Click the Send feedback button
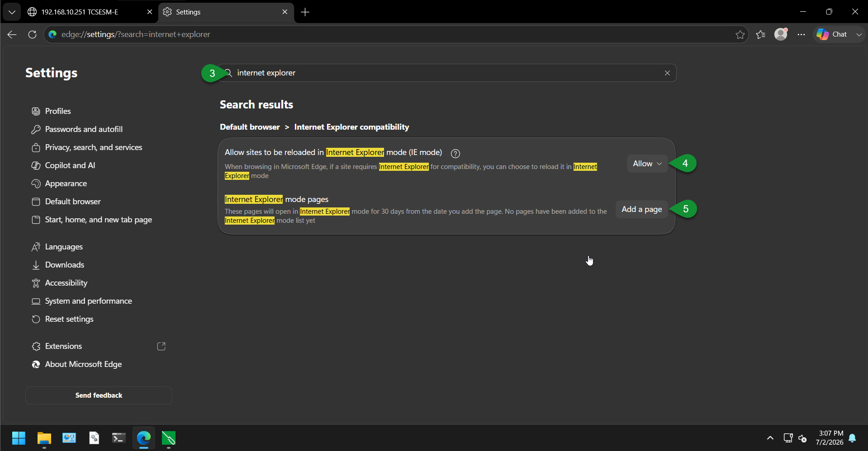Screen dimensions: 868x451 pos(99,395)
